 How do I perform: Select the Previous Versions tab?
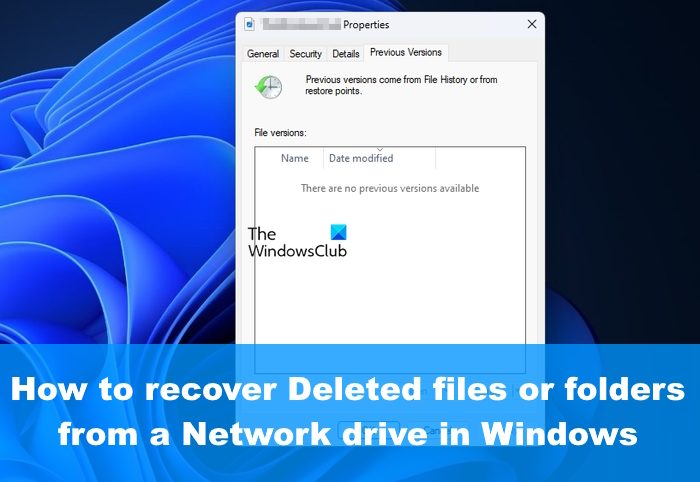406,52
